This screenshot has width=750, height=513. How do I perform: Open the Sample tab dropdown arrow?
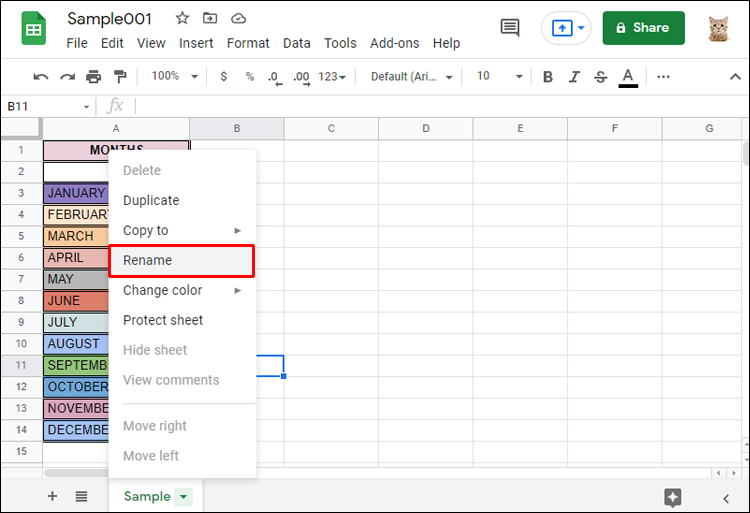tap(183, 497)
